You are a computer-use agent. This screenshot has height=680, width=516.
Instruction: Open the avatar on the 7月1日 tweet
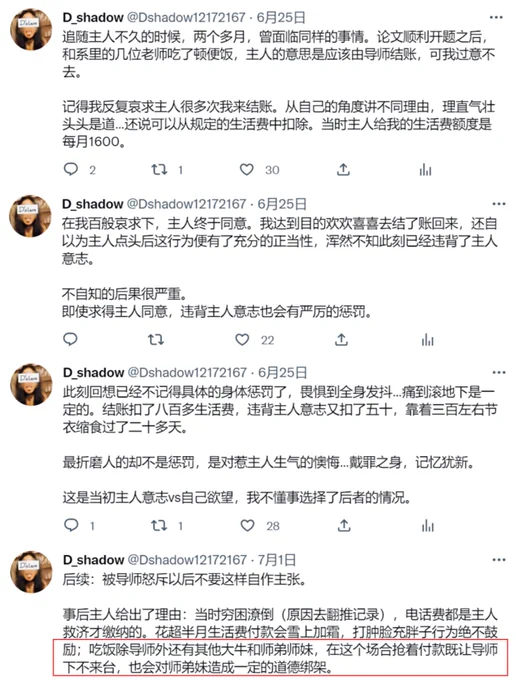tap(31, 572)
